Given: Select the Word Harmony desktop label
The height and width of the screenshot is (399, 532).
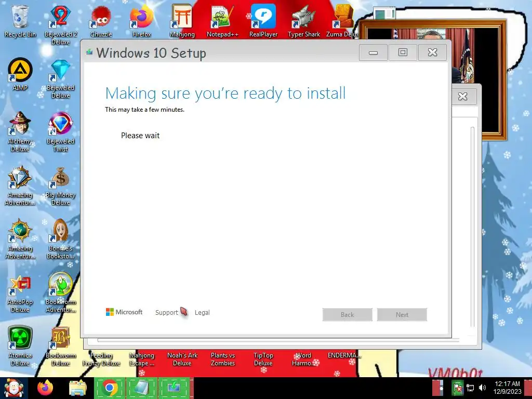Looking at the screenshot, I should 303,359.
